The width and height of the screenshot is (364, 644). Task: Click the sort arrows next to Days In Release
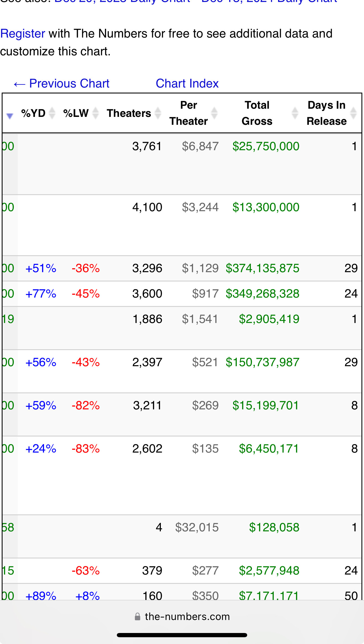click(x=353, y=113)
